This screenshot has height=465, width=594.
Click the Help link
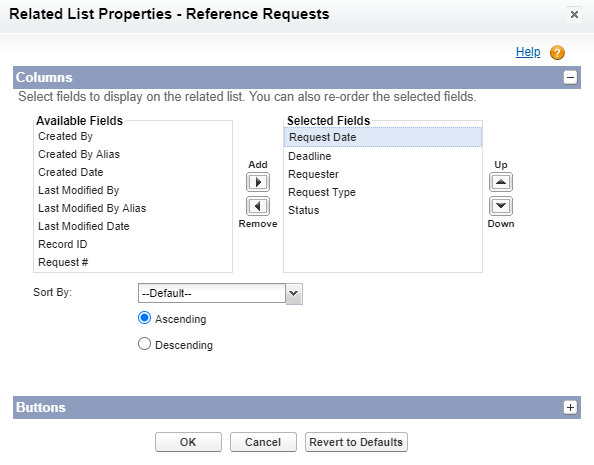(528, 52)
